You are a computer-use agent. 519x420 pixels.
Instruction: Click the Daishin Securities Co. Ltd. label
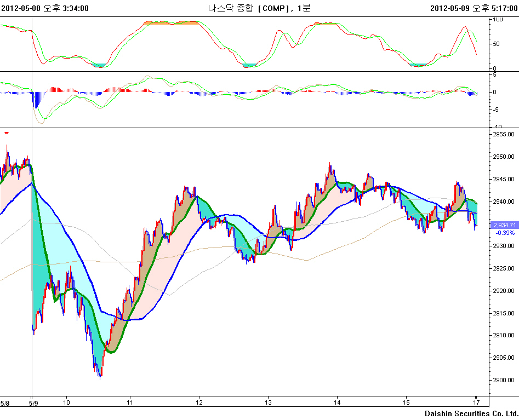pyautogui.click(x=471, y=413)
